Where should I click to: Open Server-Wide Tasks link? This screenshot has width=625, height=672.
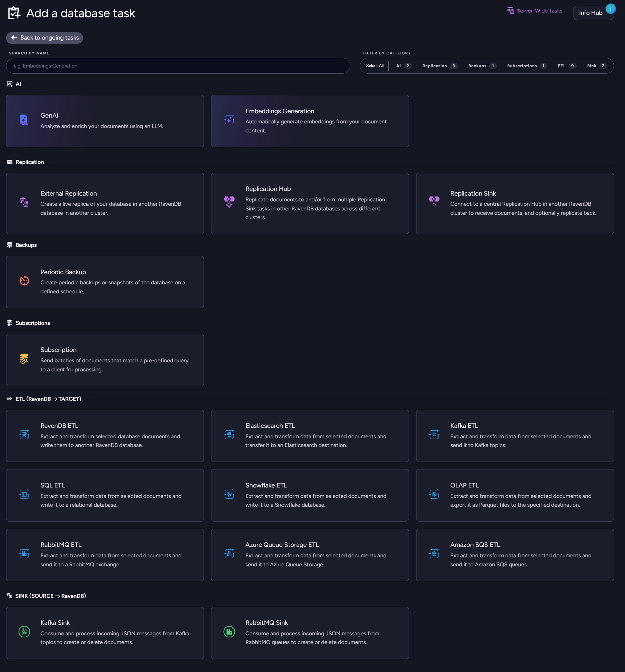pyautogui.click(x=539, y=10)
